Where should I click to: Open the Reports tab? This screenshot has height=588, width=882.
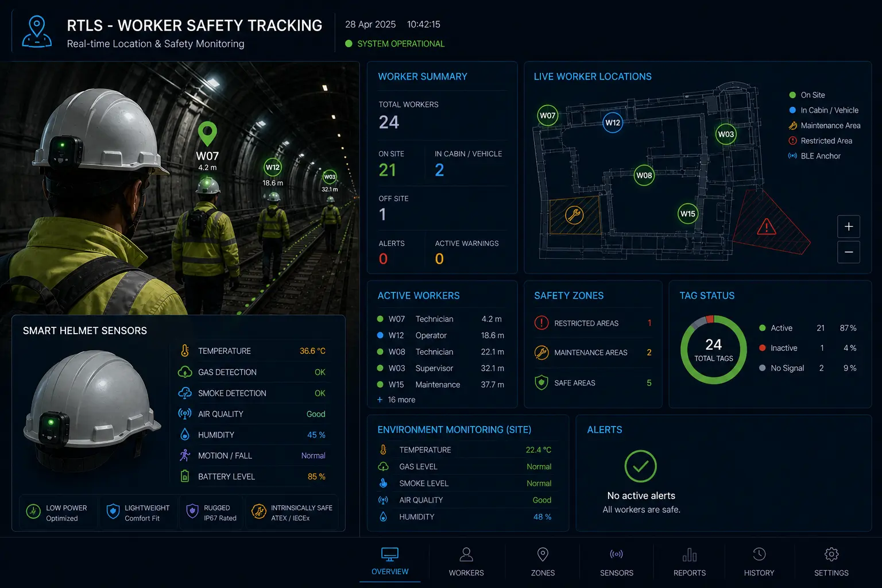[x=690, y=562]
